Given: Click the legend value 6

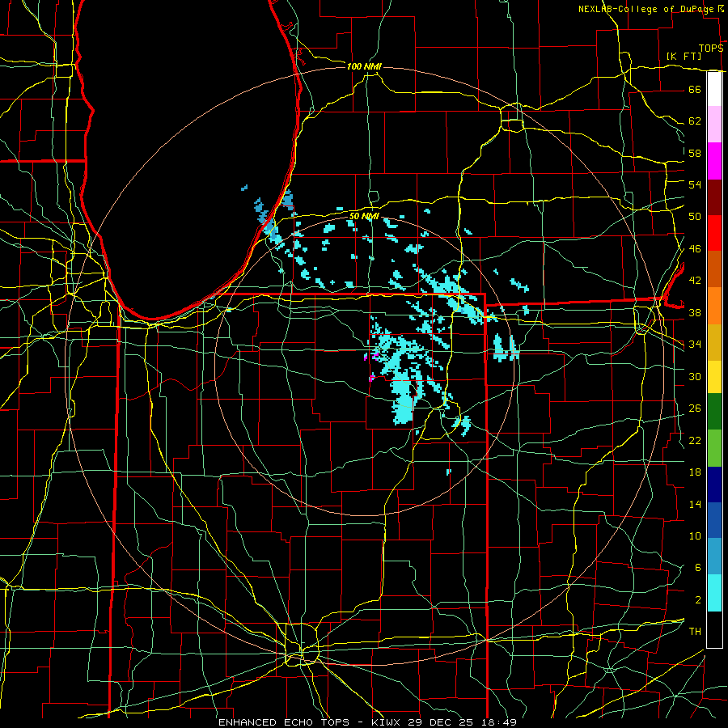Looking at the screenshot, I should (x=697, y=568).
